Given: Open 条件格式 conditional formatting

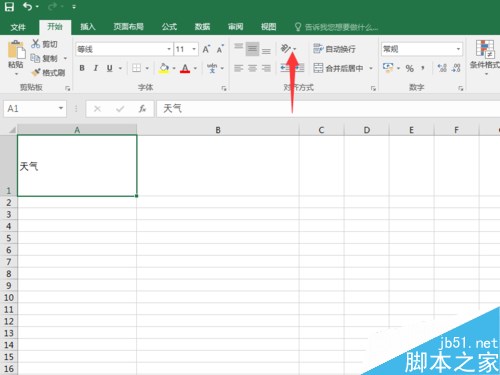Looking at the screenshot, I should (485, 57).
